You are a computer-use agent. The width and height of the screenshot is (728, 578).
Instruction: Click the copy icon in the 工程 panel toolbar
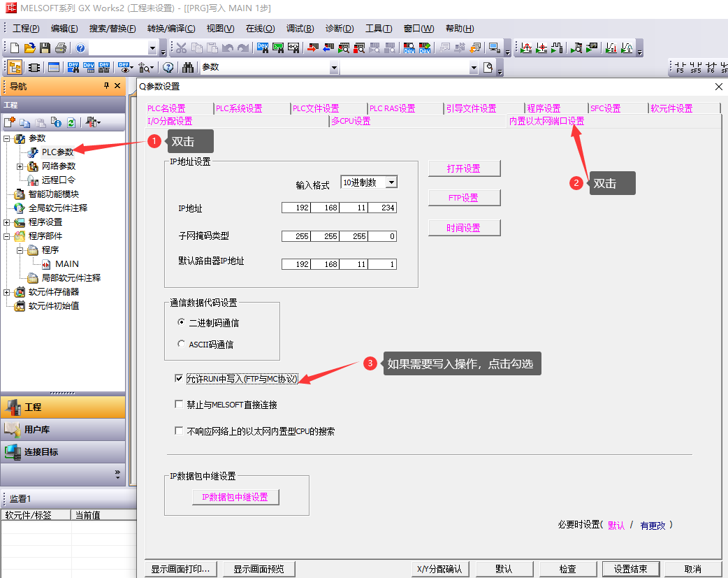coord(24,123)
